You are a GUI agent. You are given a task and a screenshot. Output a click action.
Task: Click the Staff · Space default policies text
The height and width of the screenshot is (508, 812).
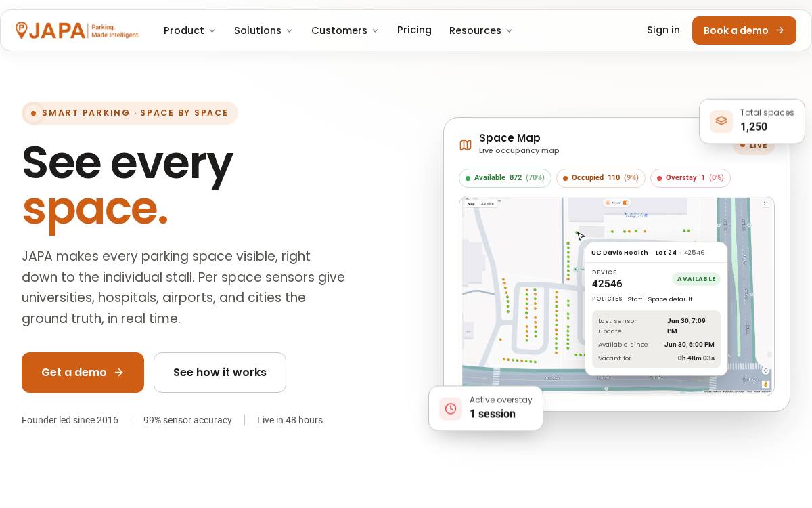click(660, 299)
